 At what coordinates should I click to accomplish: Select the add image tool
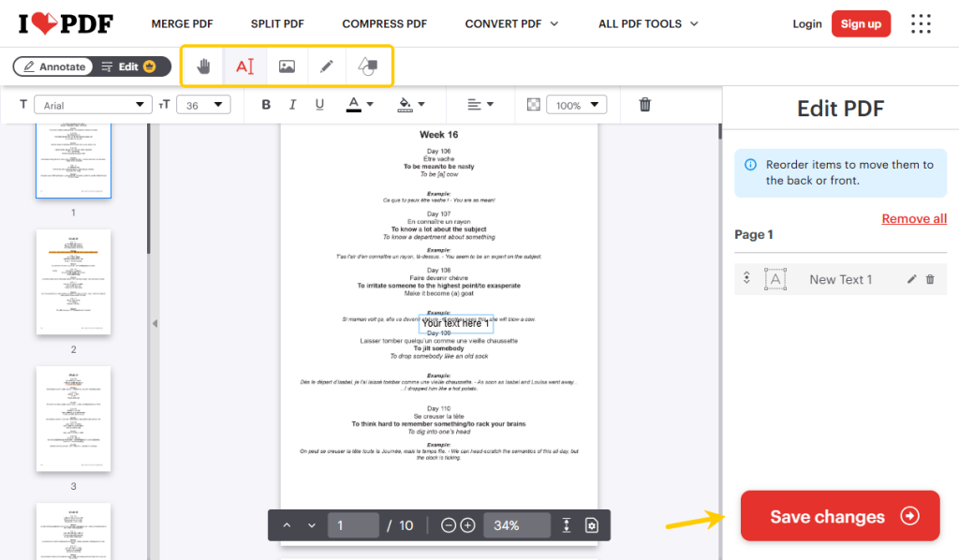pos(287,66)
